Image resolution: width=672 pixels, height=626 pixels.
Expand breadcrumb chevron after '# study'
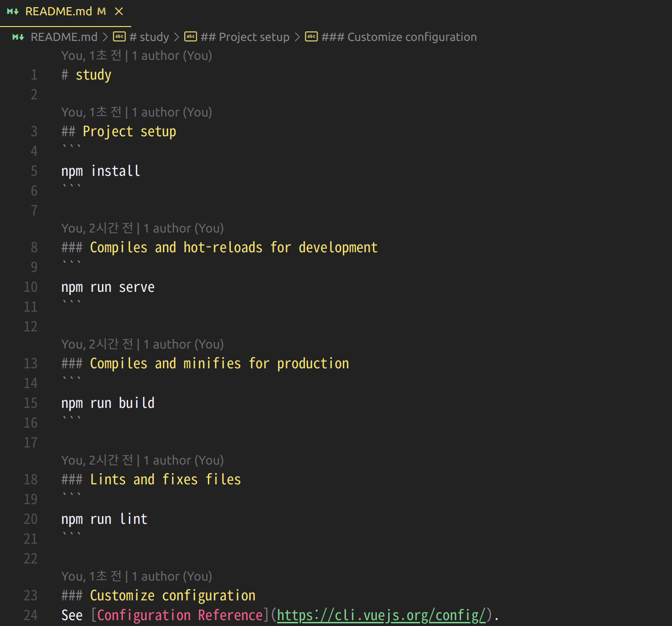[176, 37]
